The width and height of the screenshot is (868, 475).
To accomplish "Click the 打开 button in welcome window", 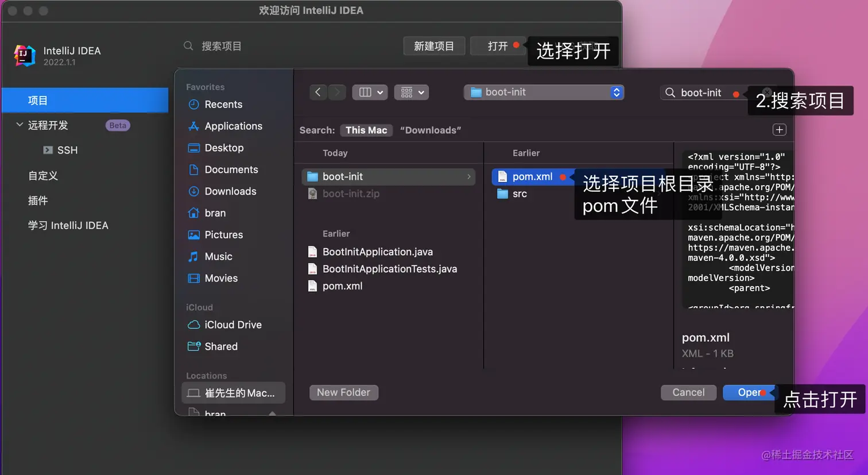I will coord(497,46).
